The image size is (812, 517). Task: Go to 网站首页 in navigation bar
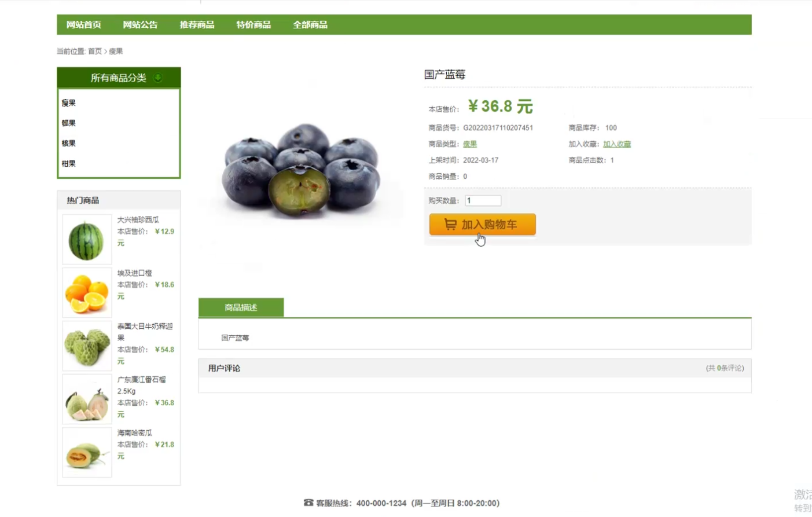tap(83, 24)
